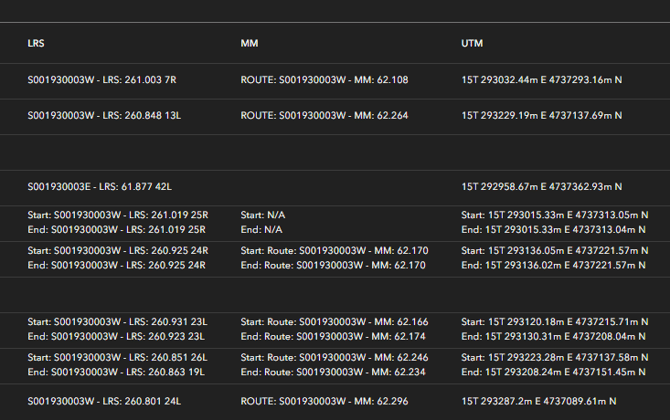
Task: Click Start UTM 293015.33m E 4737313.05m N
Action: click(554, 215)
